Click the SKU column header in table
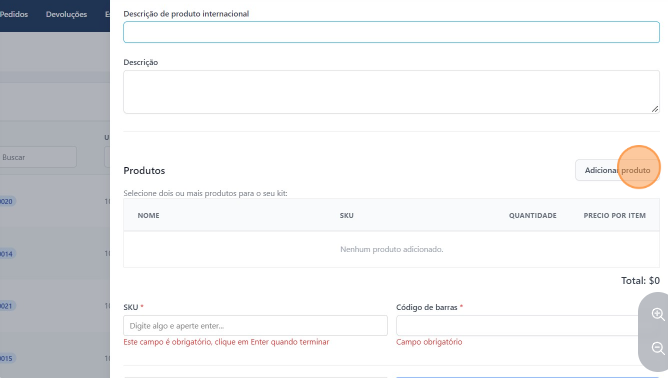This screenshot has width=668, height=378. tap(346, 216)
